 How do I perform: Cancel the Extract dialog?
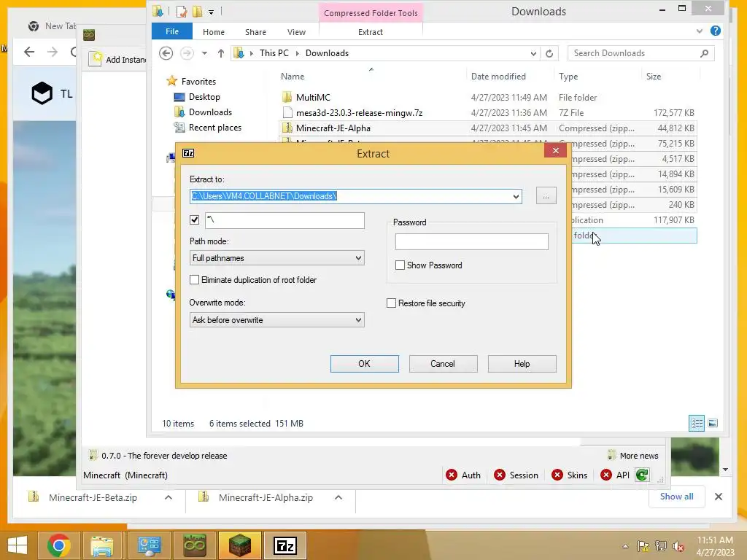(x=443, y=364)
